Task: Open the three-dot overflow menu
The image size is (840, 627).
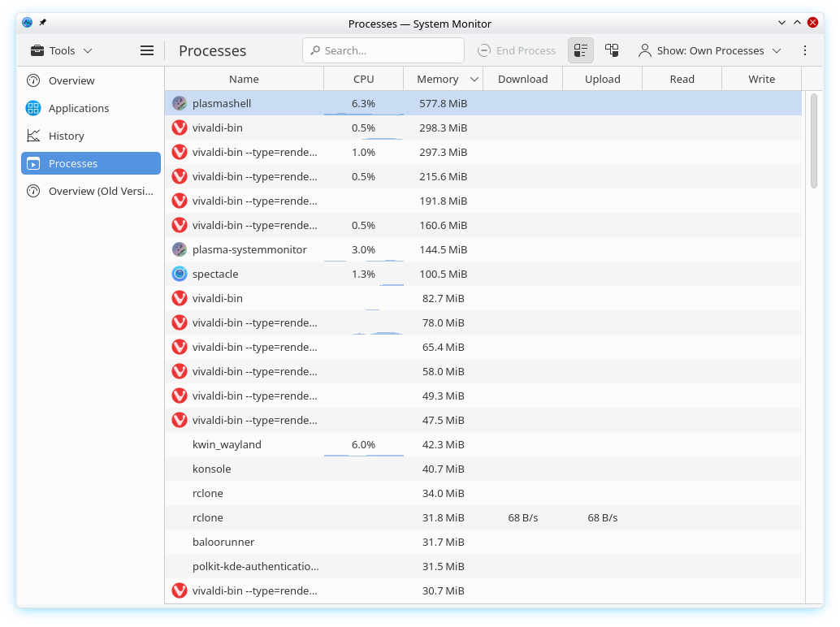Action: tap(805, 50)
